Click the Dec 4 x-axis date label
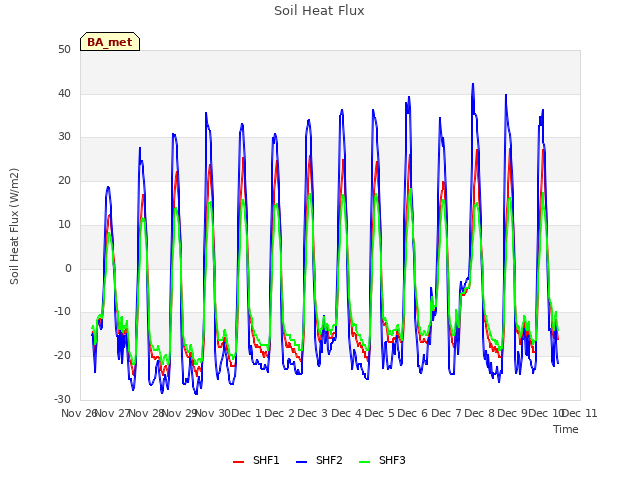Viewport: 640px width, 480px height. [x=346, y=413]
